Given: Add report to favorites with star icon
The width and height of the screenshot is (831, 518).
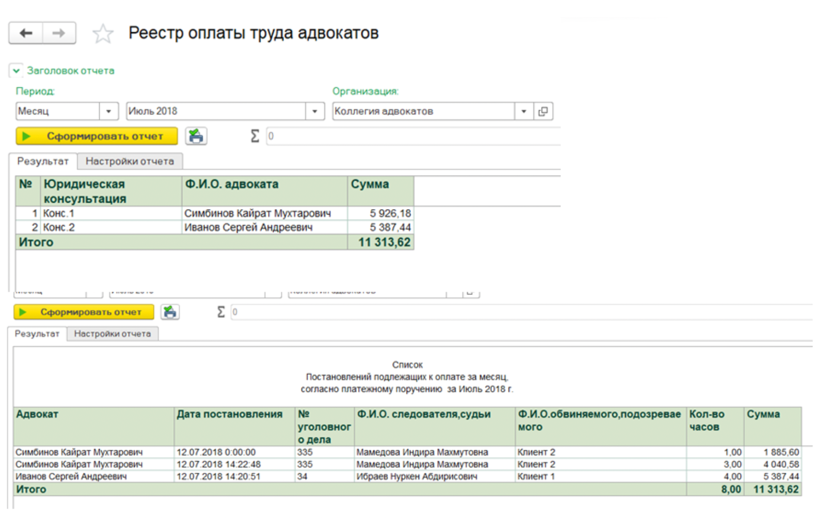Looking at the screenshot, I should (x=103, y=34).
